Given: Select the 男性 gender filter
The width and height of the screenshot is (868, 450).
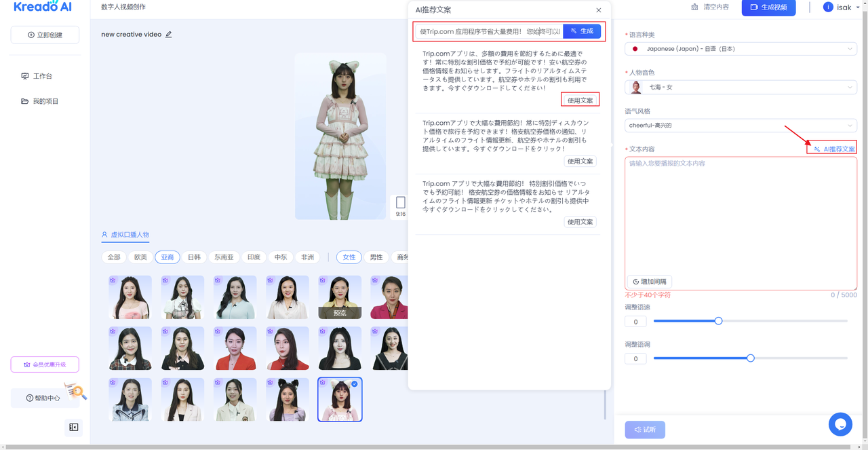Looking at the screenshot, I should click(376, 257).
